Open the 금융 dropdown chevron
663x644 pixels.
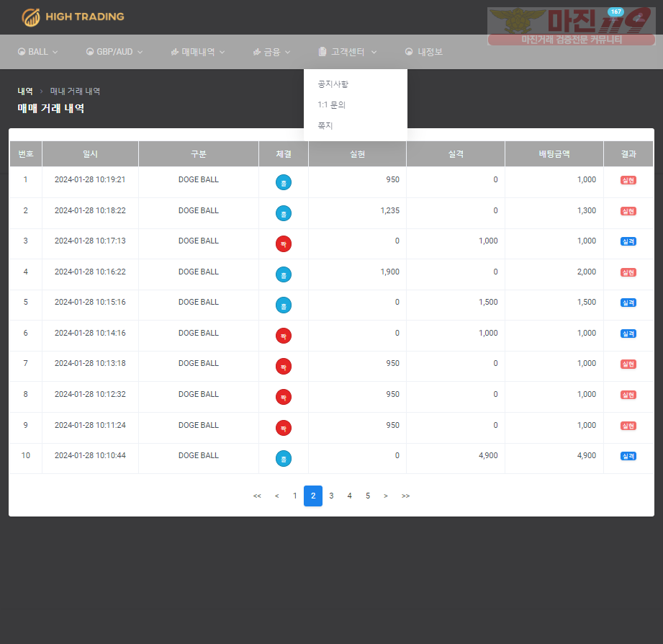pos(287,52)
